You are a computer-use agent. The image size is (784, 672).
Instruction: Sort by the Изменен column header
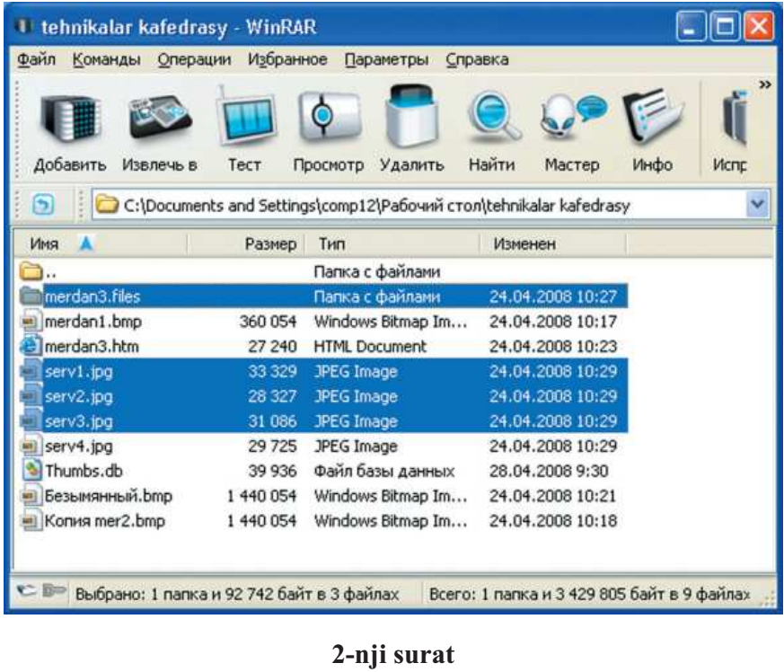[x=553, y=244]
